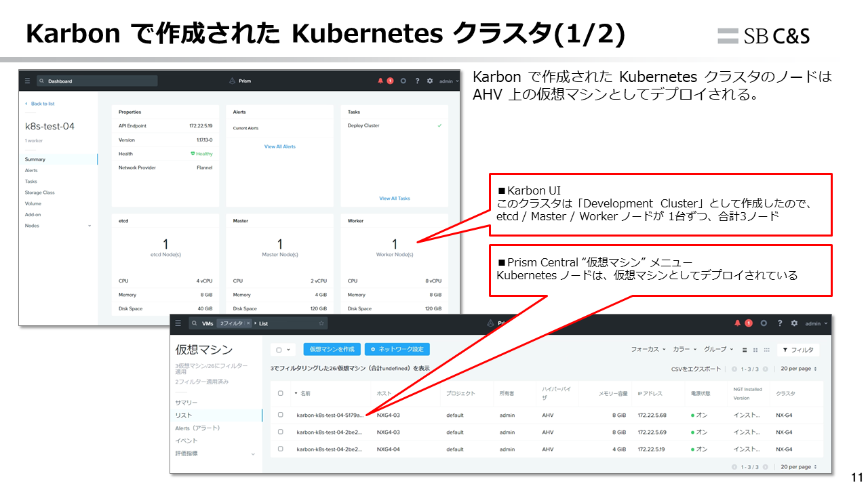
Task: Select Add-on in Karbon sidebar
Action: [33, 214]
